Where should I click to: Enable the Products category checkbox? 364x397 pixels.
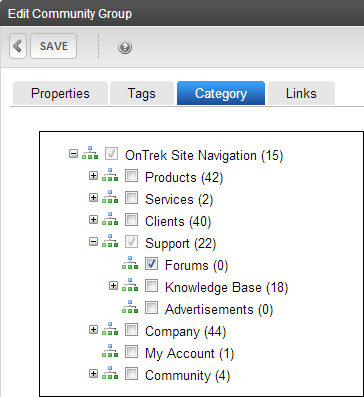click(x=132, y=175)
